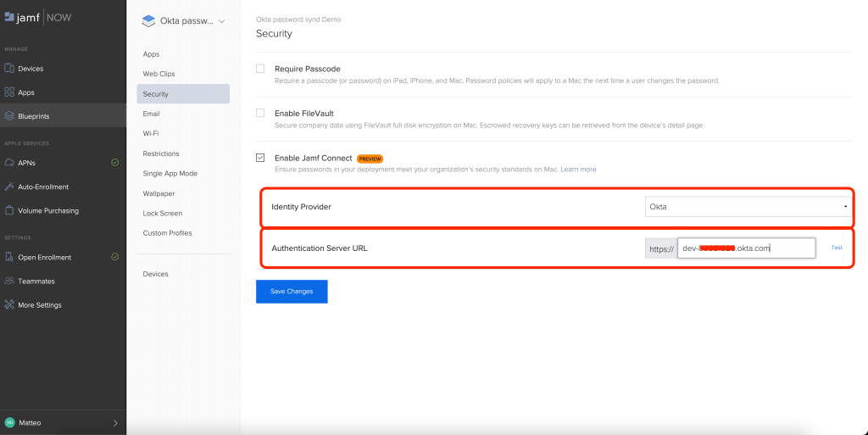
Task: Check the Enable FileVault box
Action: [x=260, y=113]
